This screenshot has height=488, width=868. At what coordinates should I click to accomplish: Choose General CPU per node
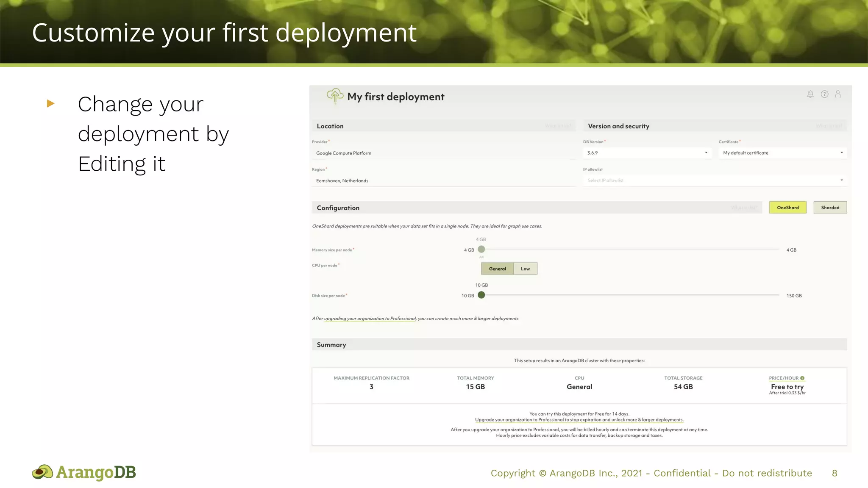pos(497,269)
